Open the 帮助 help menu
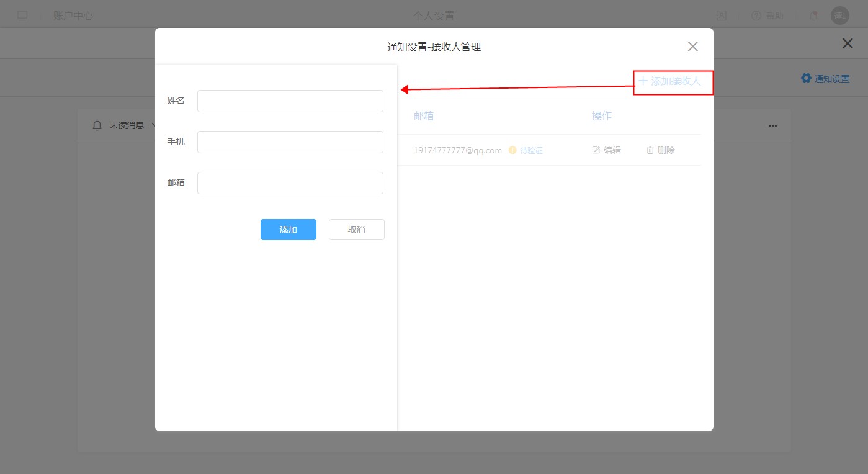 (x=767, y=16)
